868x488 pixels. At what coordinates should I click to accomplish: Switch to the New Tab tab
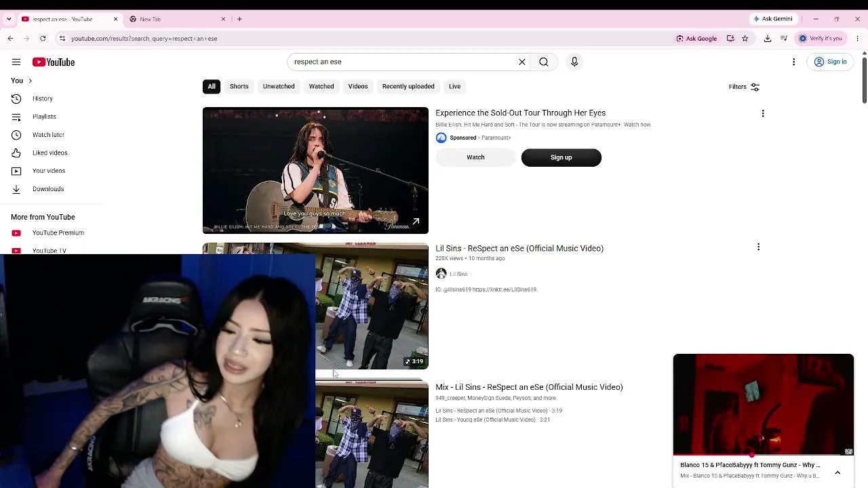[x=178, y=19]
